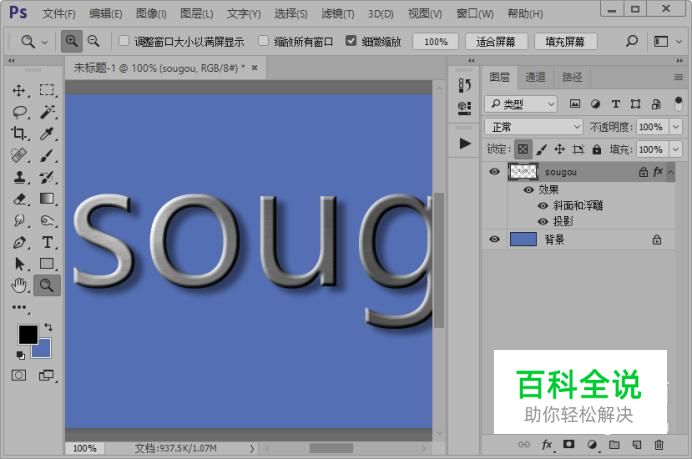Click the Fit Screen button
The image size is (692, 459).
[x=496, y=41]
